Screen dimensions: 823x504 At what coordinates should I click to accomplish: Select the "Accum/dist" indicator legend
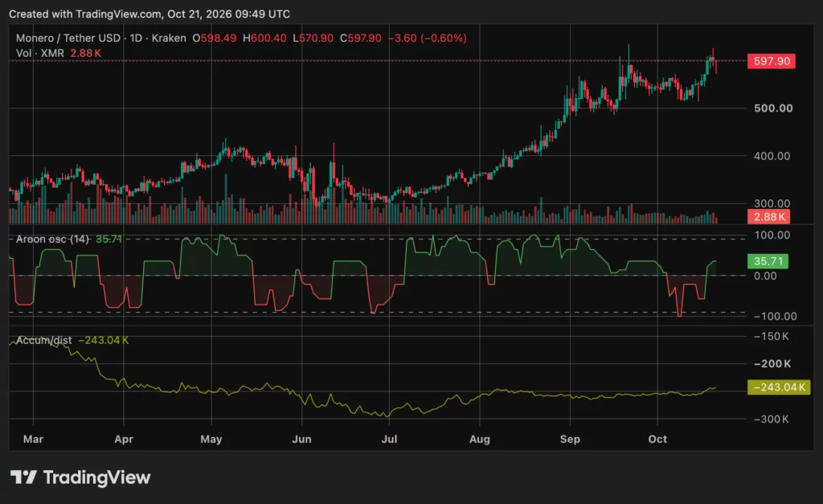[43, 340]
